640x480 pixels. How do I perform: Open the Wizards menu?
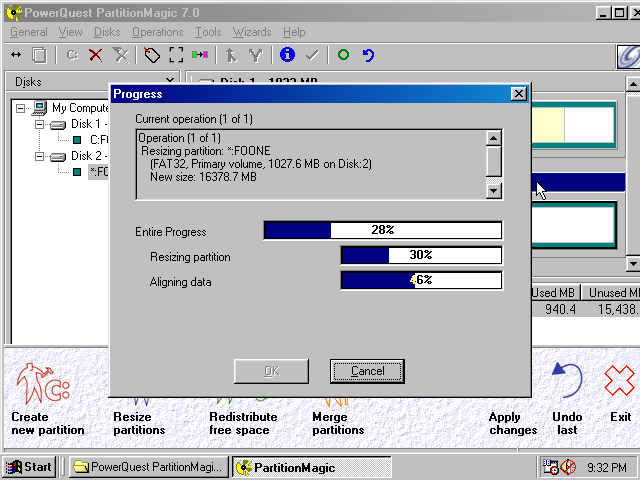(x=252, y=32)
